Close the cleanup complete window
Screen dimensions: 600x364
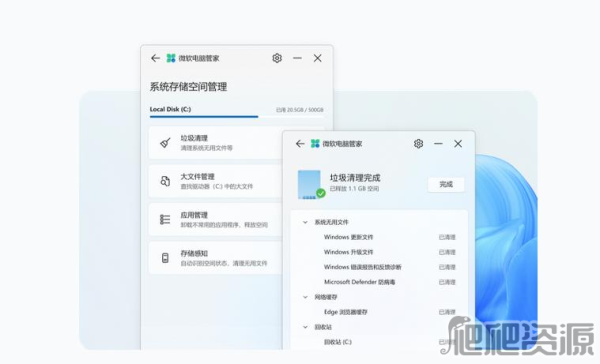(458, 144)
